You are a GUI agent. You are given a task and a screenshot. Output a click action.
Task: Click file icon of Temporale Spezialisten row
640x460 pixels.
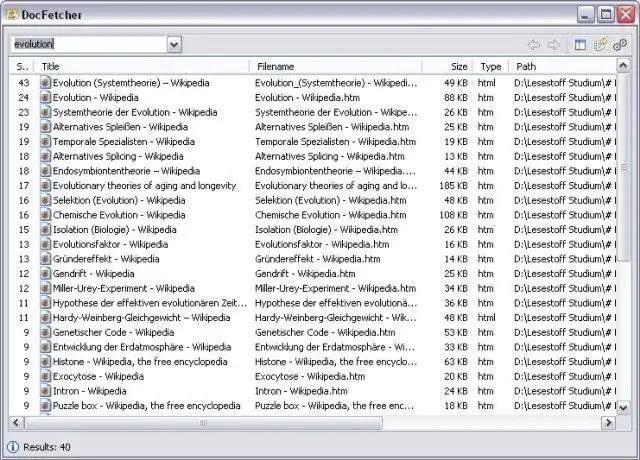click(45, 142)
